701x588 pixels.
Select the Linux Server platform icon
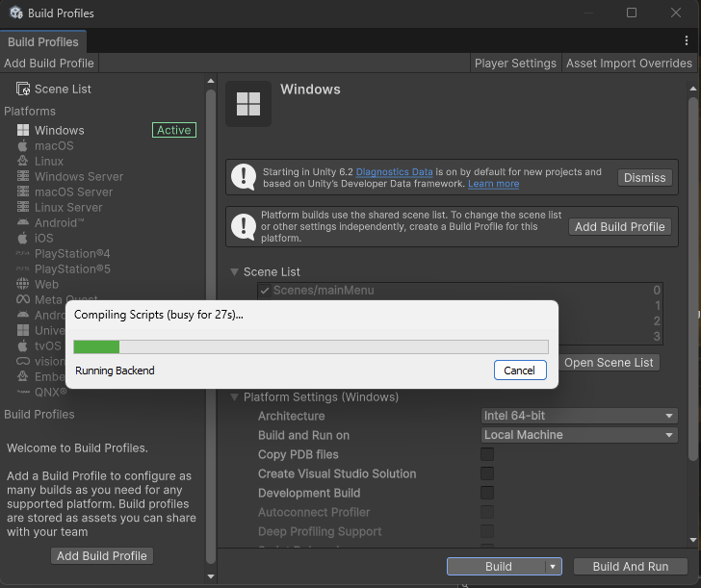point(23,207)
